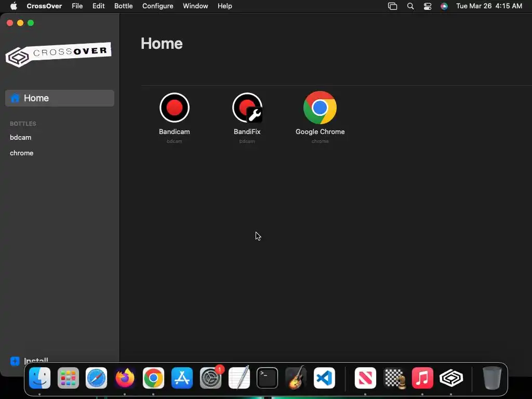Click the Stage Manager menu bar icon
532x399 pixels.
coord(393,6)
